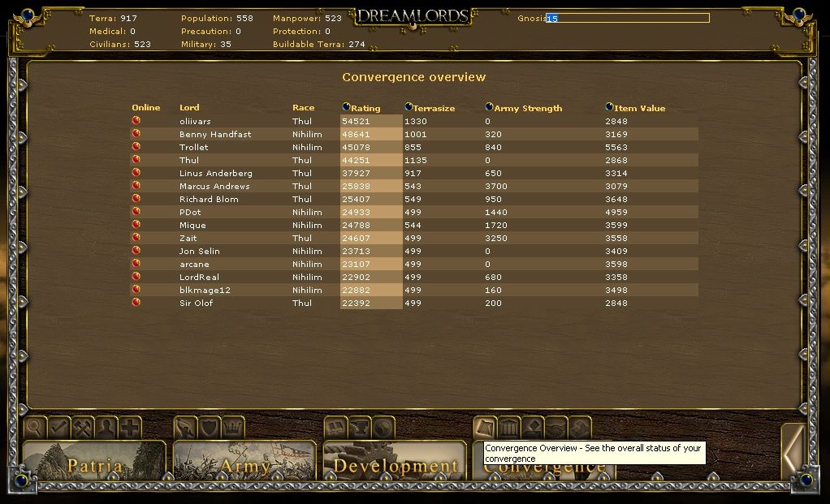Select the shield icon above Army
Image resolution: width=830 pixels, height=504 pixels.
(x=209, y=428)
